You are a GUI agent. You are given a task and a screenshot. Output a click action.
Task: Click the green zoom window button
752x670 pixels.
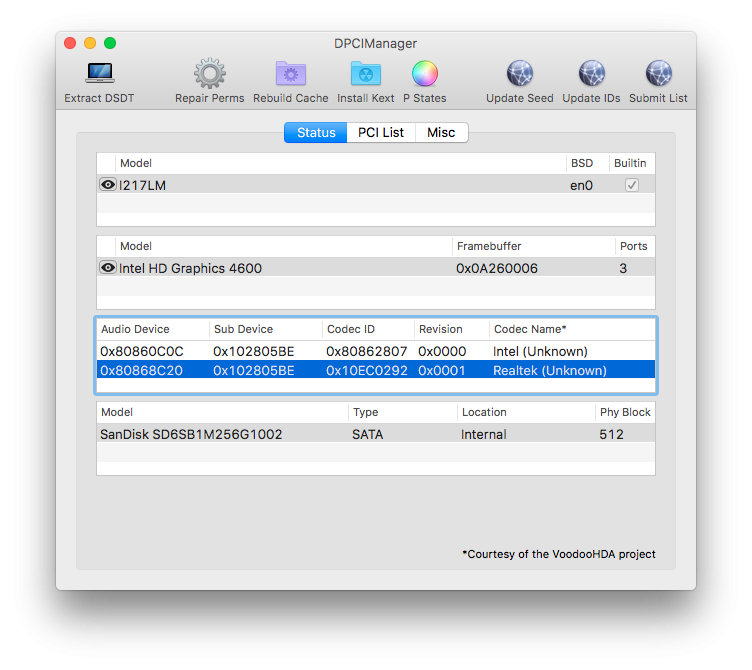[x=110, y=43]
